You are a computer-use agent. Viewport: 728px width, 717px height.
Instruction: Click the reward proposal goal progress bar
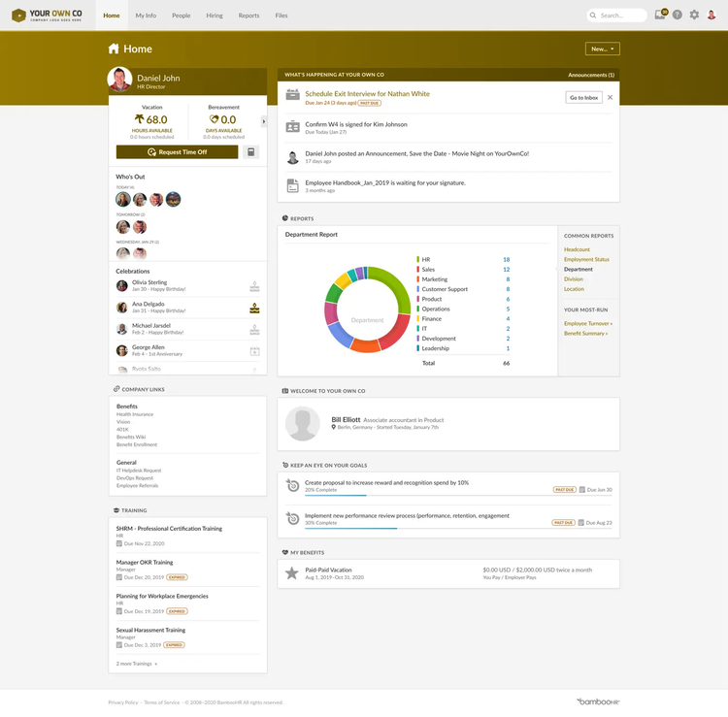click(458, 495)
